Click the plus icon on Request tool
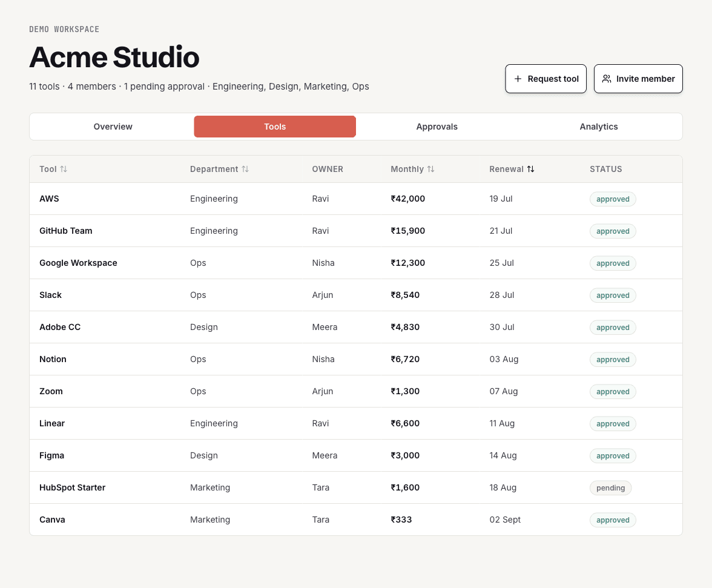712x588 pixels. pos(518,79)
